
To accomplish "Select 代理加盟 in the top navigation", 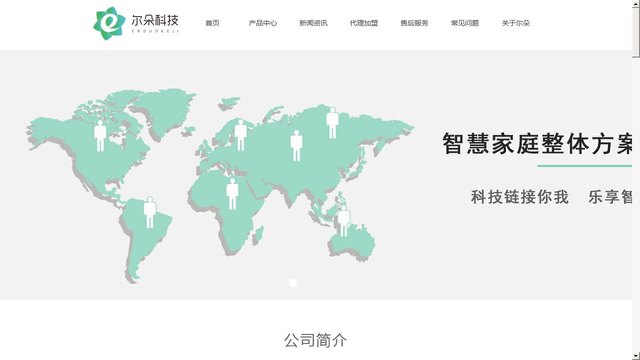I will click(364, 23).
